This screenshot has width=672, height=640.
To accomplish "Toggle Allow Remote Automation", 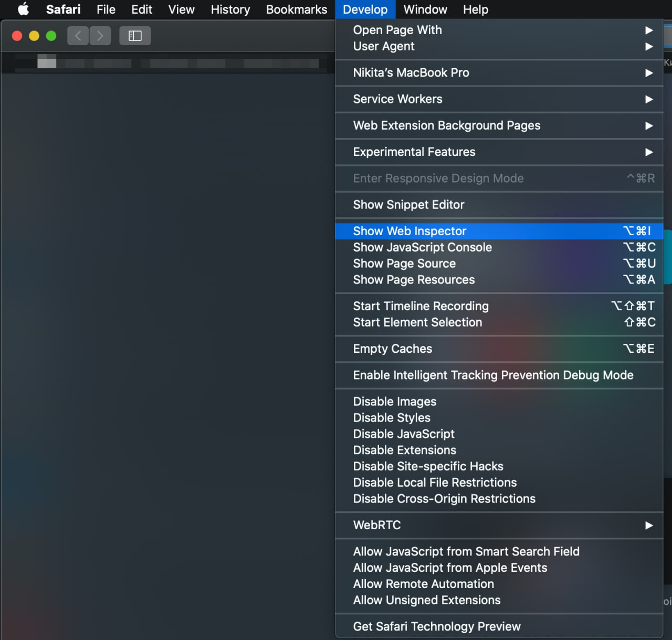I will pos(499,584).
